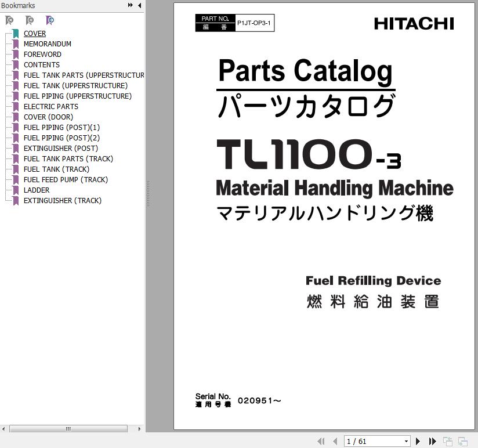Screen dimensions: 478x448
Task: Open the ELECTRIC PARTS bookmark
Action: (50, 106)
